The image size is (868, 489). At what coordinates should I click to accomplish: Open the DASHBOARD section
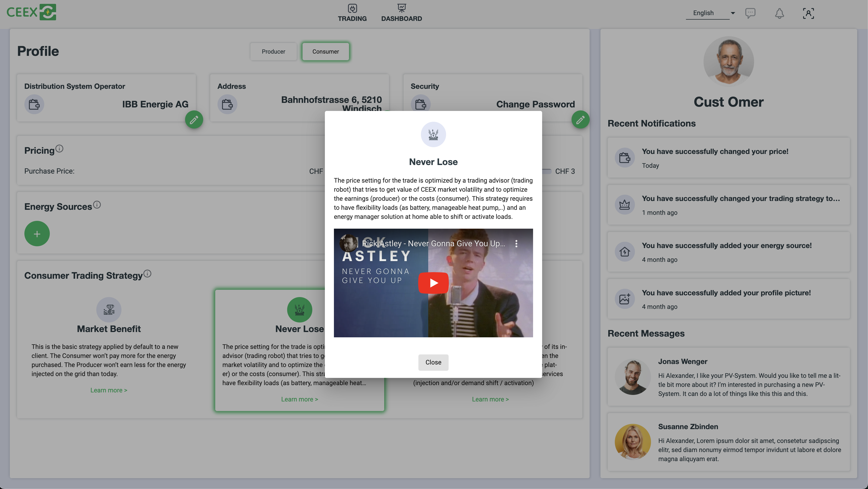[401, 13]
